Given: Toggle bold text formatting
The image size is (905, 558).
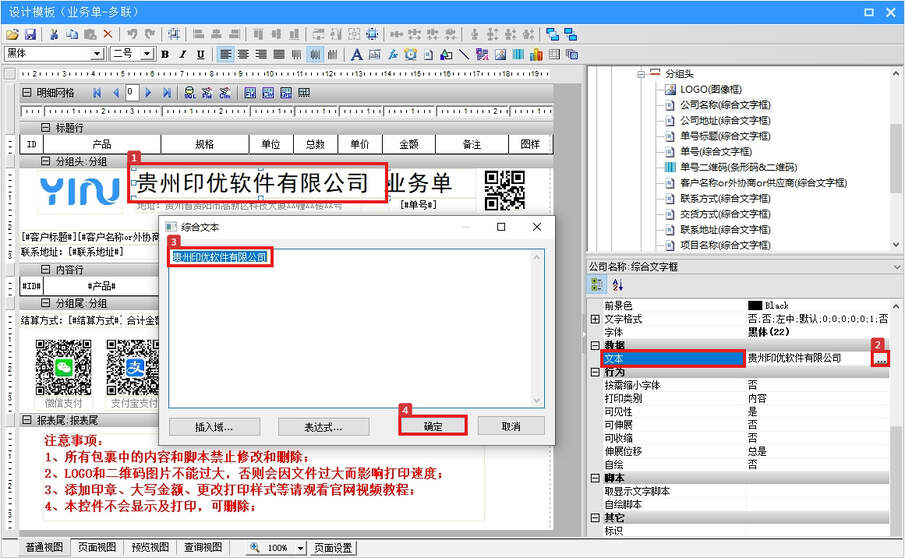Looking at the screenshot, I should click(165, 54).
